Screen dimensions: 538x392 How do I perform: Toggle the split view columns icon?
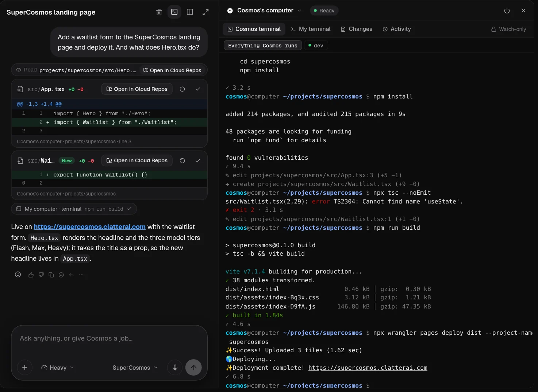click(190, 12)
